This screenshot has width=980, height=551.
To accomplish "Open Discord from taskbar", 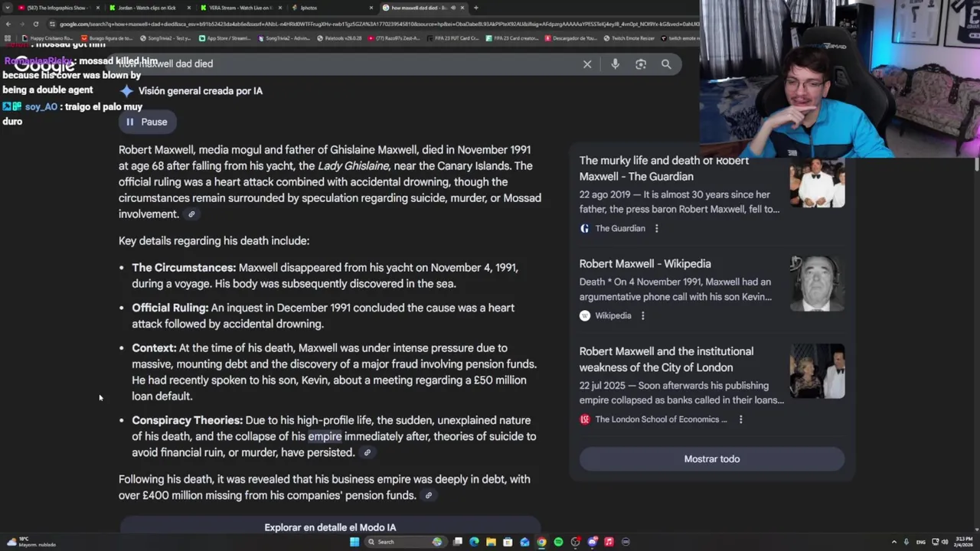I will click(x=592, y=542).
